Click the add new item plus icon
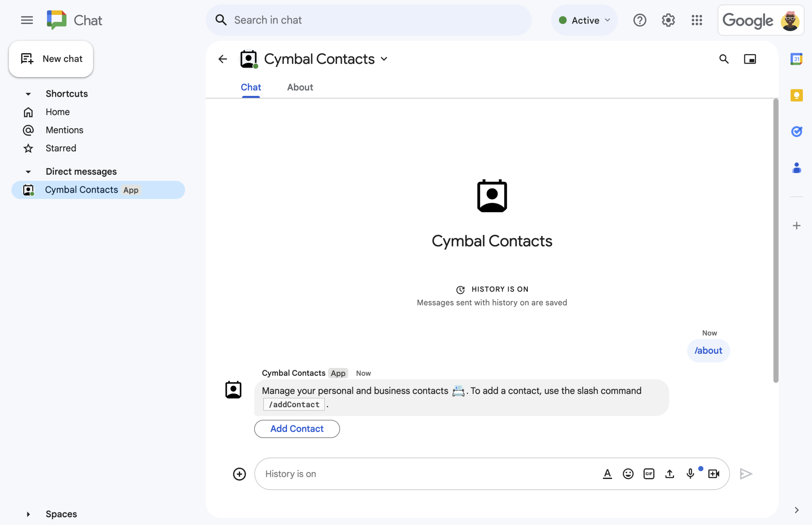This screenshot has height=525, width=812. (239, 474)
